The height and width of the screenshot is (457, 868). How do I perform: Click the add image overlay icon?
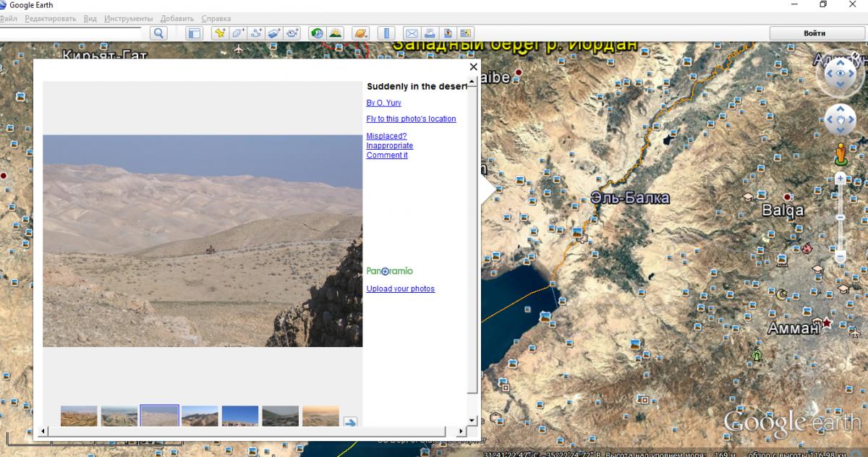(275, 33)
